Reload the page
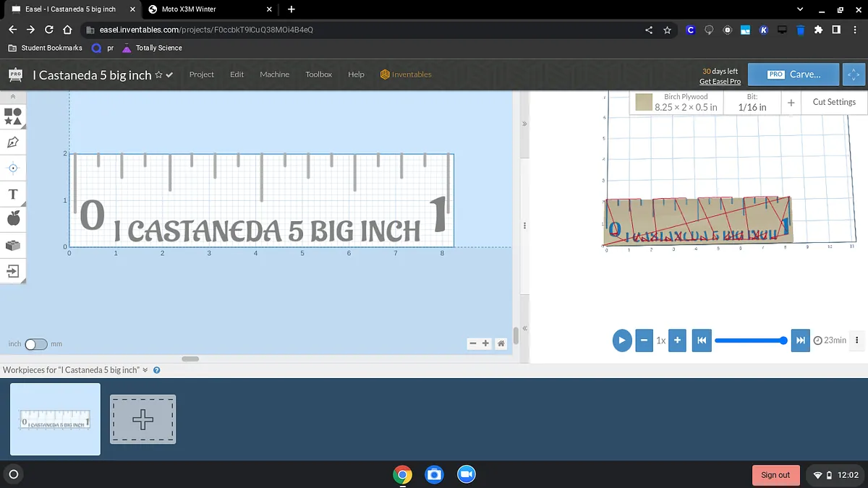 (x=48, y=30)
